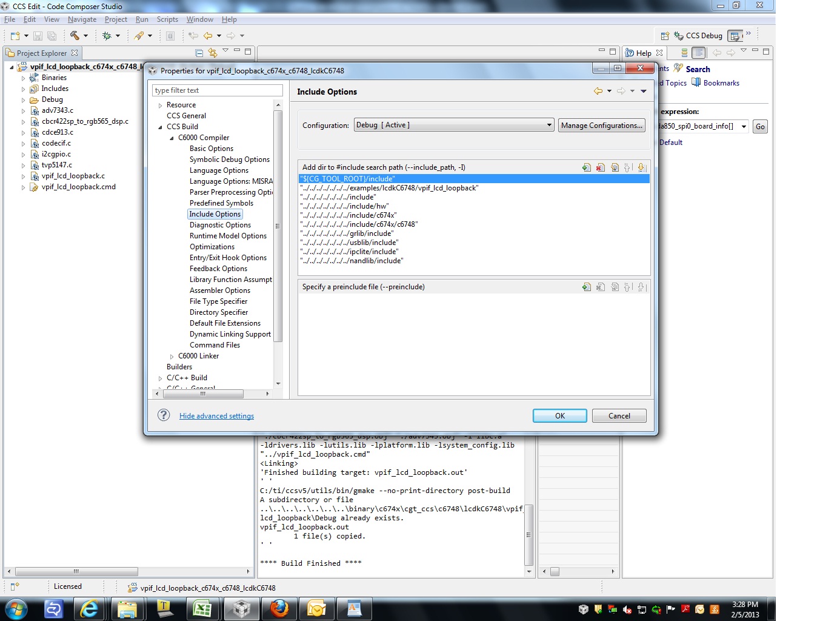Open the Navigate menu
The image size is (840, 621).
pos(82,19)
